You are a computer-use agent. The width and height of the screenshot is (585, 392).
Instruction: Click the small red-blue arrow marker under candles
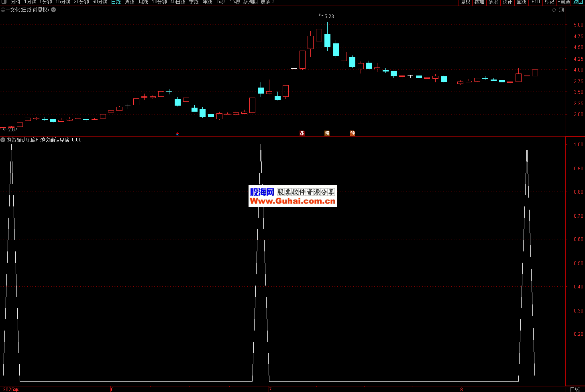177,134
